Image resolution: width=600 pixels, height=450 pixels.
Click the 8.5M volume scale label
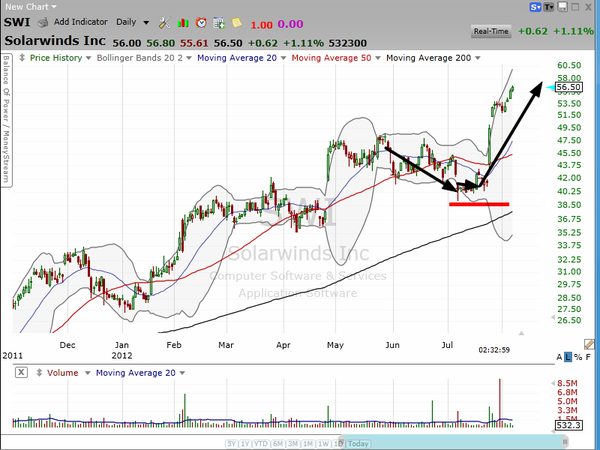[567, 383]
